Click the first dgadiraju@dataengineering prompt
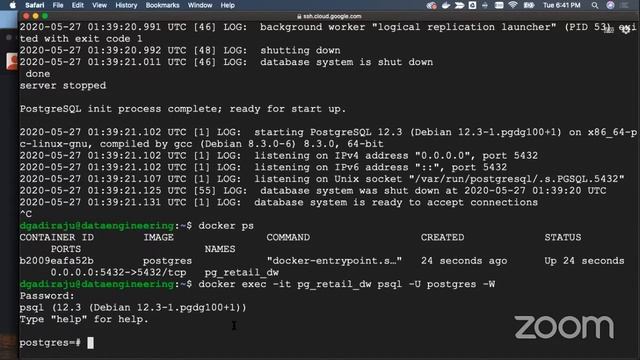 [x=97, y=226]
